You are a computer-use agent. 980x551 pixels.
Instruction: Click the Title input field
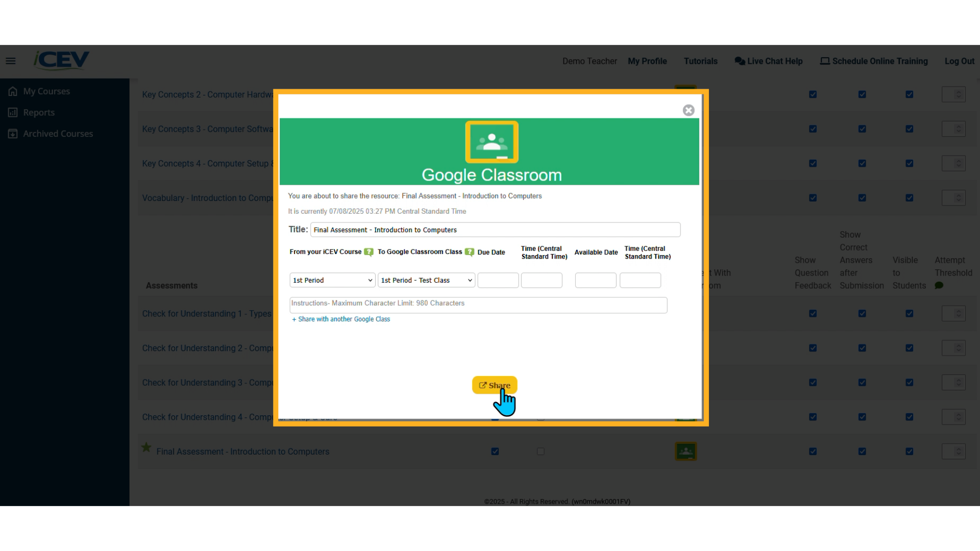click(x=495, y=230)
